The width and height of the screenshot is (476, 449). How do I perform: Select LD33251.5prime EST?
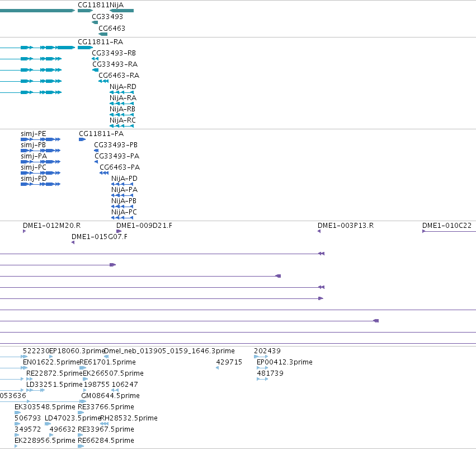point(54,385)
